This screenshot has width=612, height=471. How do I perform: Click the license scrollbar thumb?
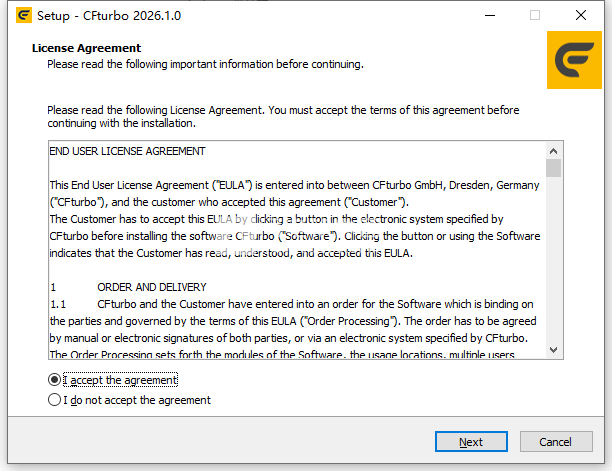coord(553,168)
